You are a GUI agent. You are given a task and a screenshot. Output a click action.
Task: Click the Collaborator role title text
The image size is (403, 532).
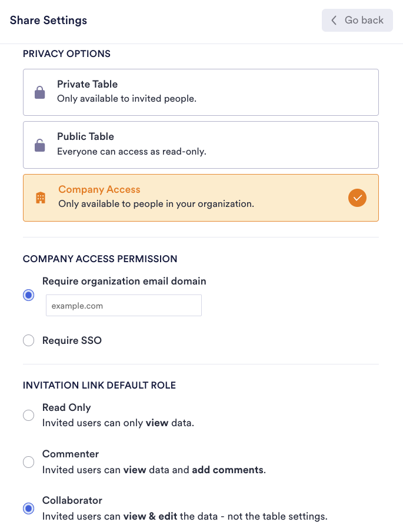click(72, 500)
